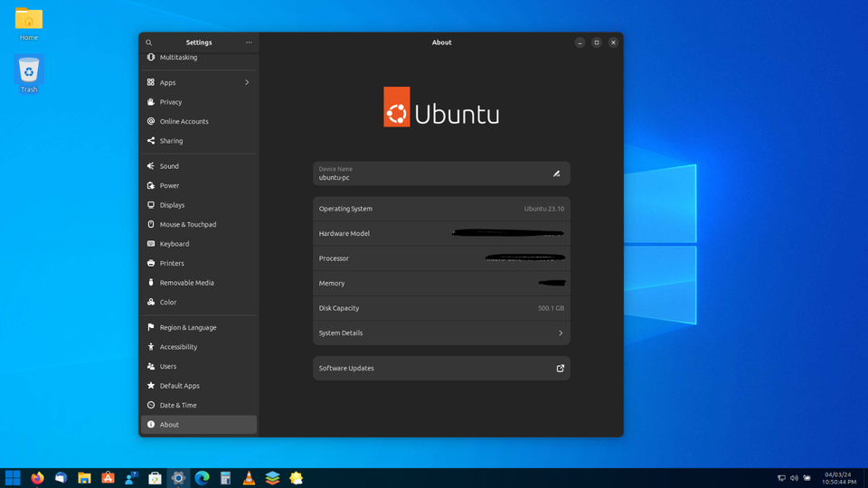Click the Displays monitor icon
Viewport: 868px width, 488px height.
[151, 205]
